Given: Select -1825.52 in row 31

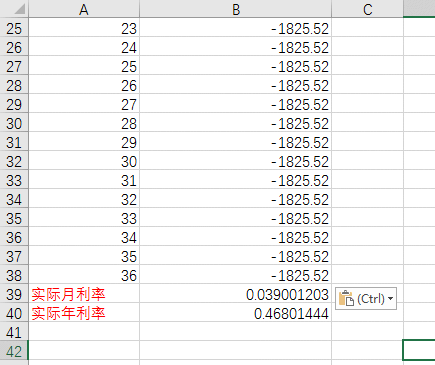Looking at the screenshot, I should coord(236,142).
